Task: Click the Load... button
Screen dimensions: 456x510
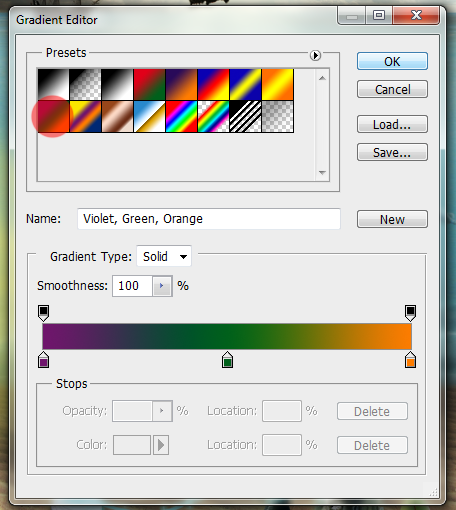Action: point(392,124)
